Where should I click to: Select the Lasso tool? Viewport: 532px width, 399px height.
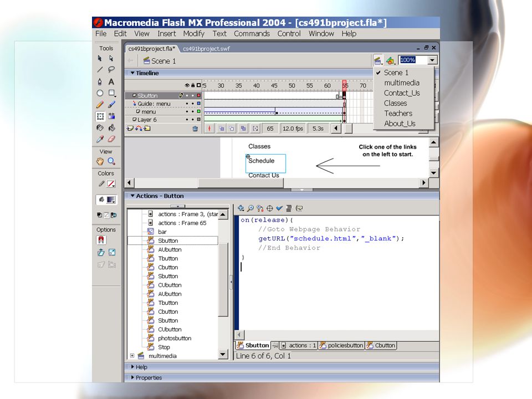pos(111,70)
